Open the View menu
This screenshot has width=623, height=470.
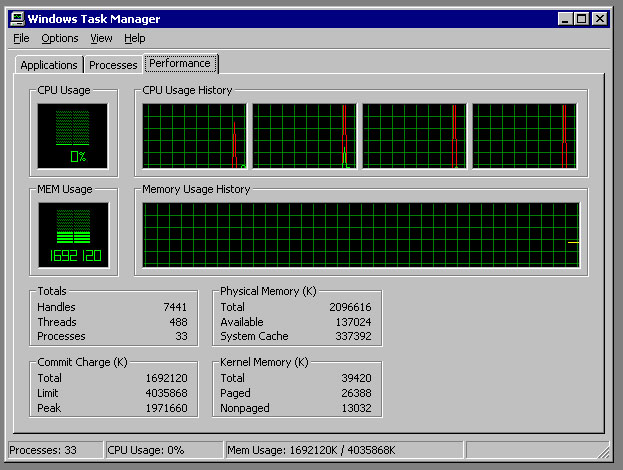click(101, 39)
